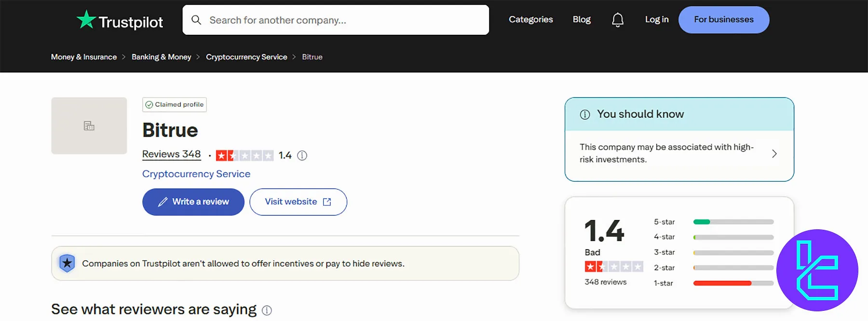This screenshot has height=321, width=868.
Task: Filter by 1-star rating bar
Action: [733, 283]
